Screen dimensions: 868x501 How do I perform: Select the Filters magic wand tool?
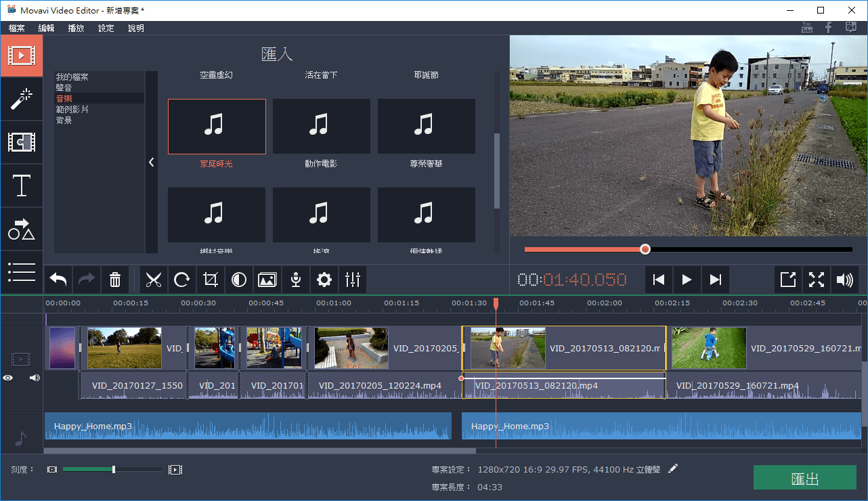(x=22, y=100)
